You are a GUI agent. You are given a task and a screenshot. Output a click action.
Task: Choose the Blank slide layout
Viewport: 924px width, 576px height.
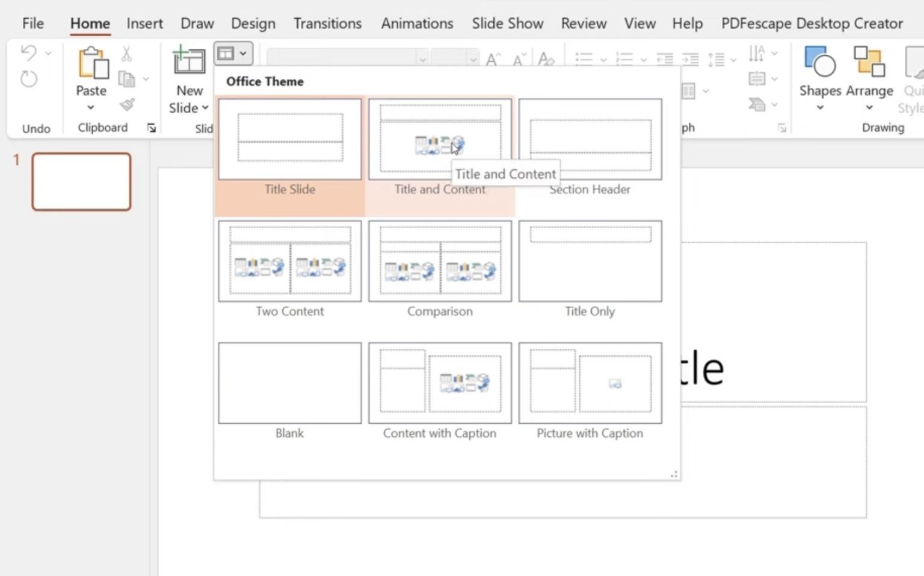[x=289, y=383]
